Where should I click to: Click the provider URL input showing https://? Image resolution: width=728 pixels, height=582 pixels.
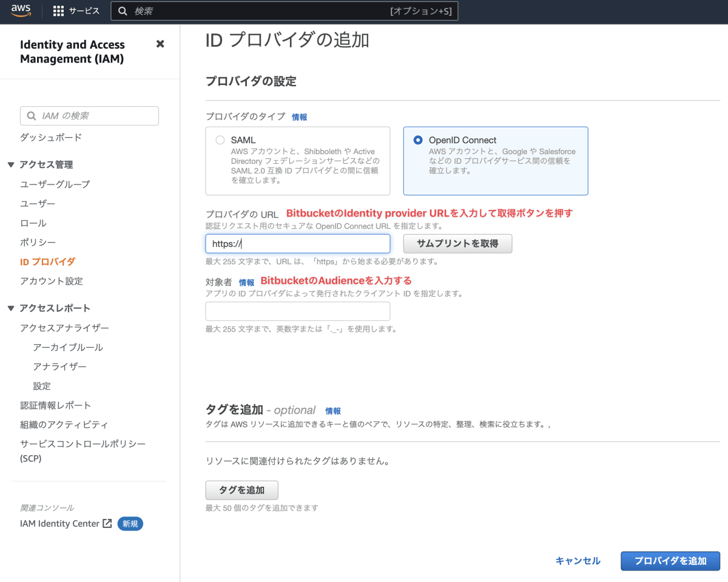pos(297,243)
